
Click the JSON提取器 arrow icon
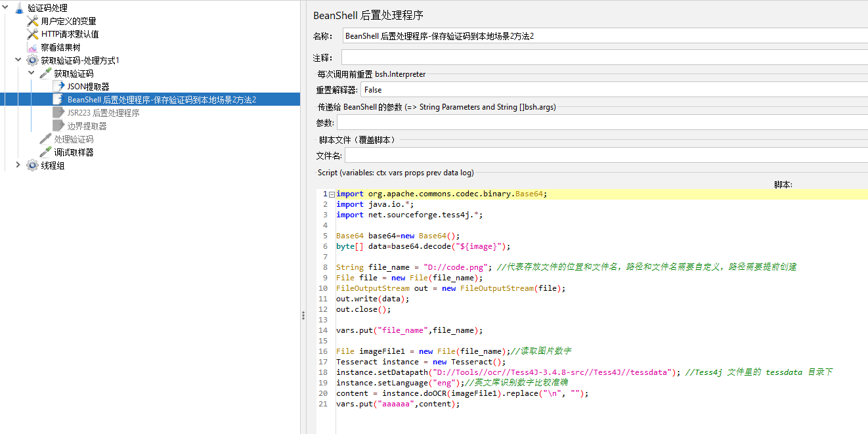pos(58,87)
